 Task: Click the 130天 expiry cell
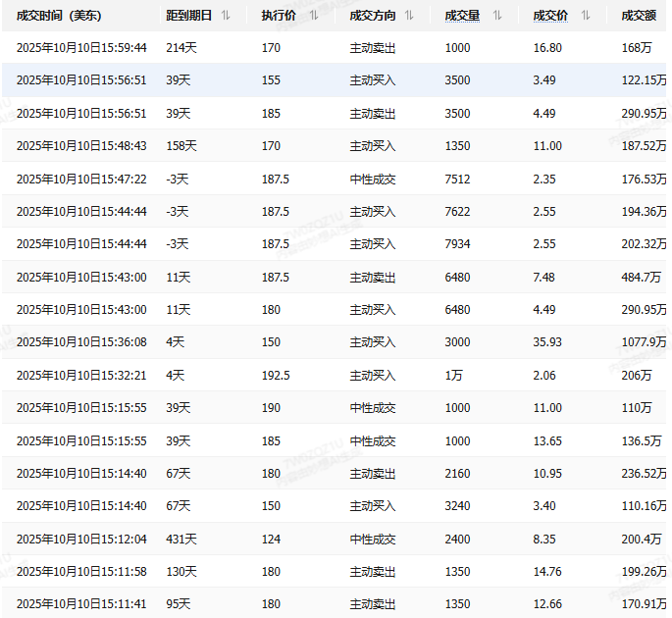[x=181, y=571]
